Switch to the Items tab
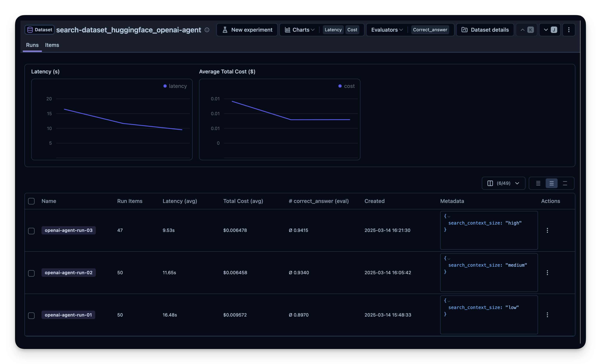This screenshot has height=364, width=601. 52,45
